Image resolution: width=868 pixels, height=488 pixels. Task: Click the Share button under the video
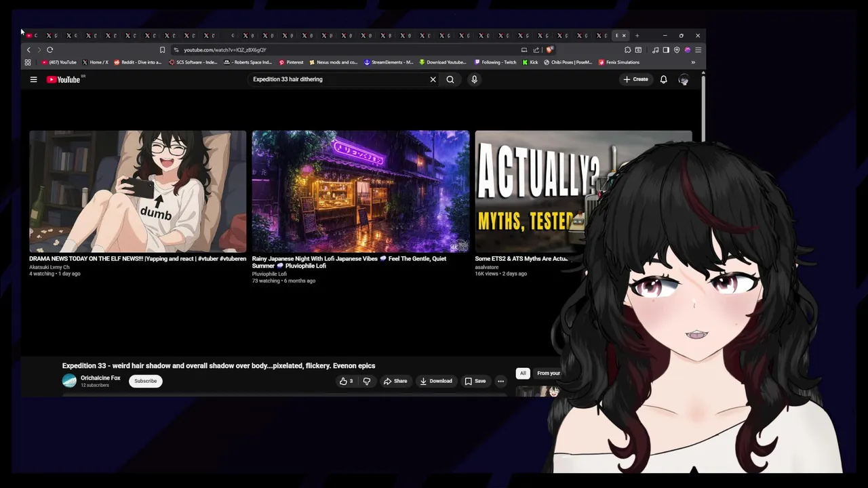point(395,381)
